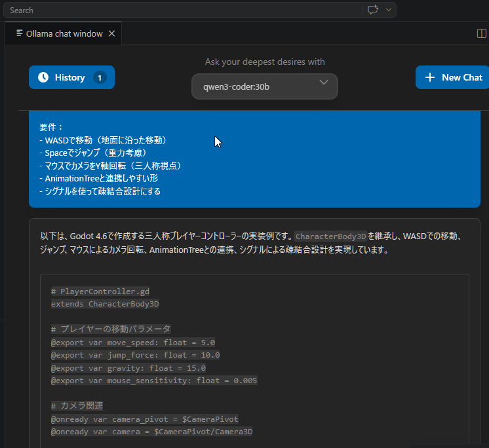Click the text 'Ask your deepest desires with'
489x448 pixels.
click(x=265, y=62)
